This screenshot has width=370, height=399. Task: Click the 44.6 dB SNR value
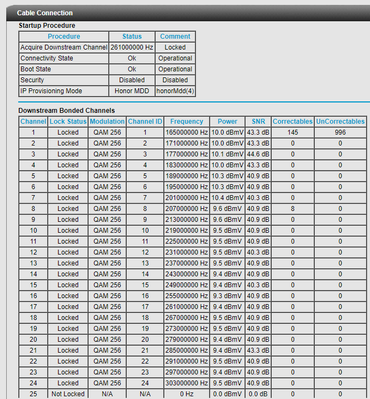click(258, 154)
